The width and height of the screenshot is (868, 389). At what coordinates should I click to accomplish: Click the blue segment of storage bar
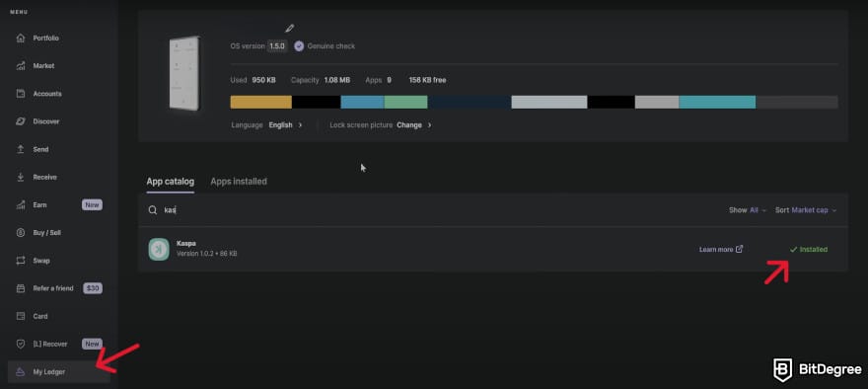(x=362, y=102)
